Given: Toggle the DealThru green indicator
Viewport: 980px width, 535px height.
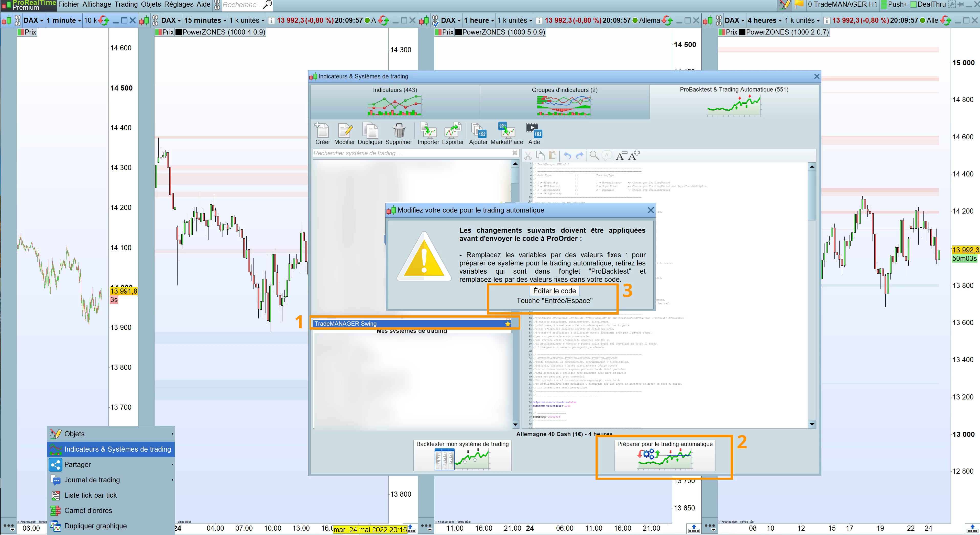Looking at the screenshot, I should (x=913, y=5).
